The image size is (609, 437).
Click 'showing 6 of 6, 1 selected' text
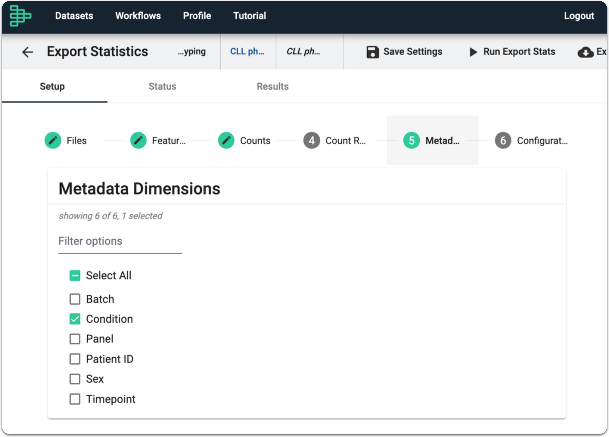(111, 216)
